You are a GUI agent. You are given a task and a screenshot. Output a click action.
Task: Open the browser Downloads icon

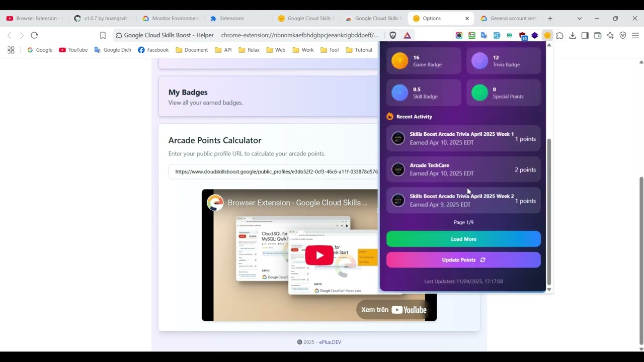click(x=573, y=35)
